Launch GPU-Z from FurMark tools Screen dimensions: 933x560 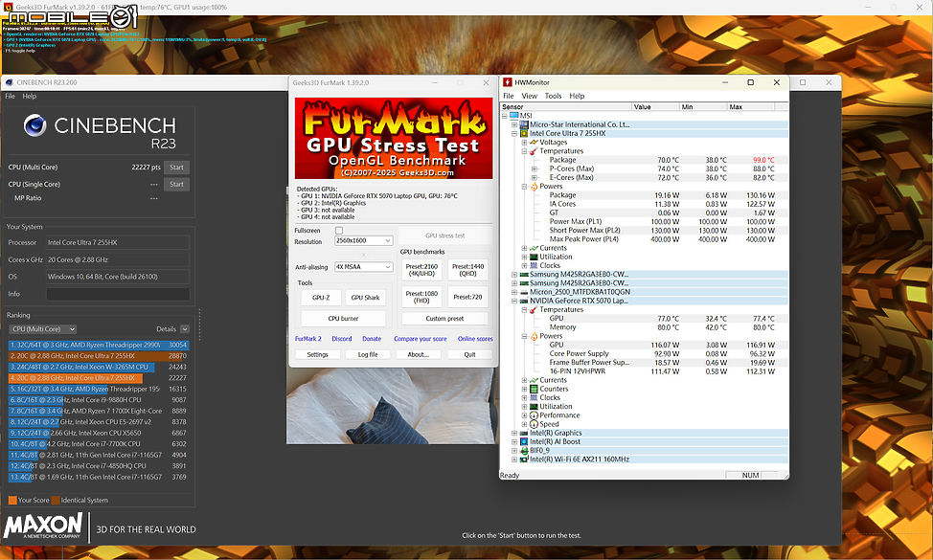tap(321, 298)
